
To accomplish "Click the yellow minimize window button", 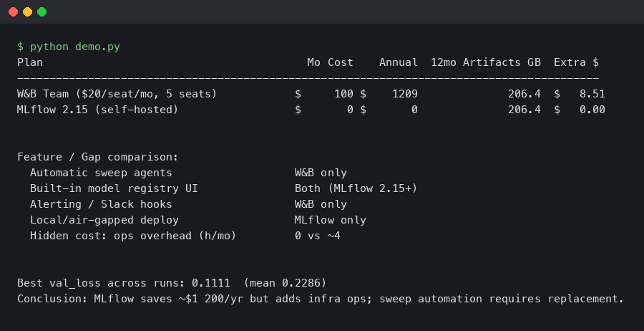I will pyautogui.click(x=27, y=12).
